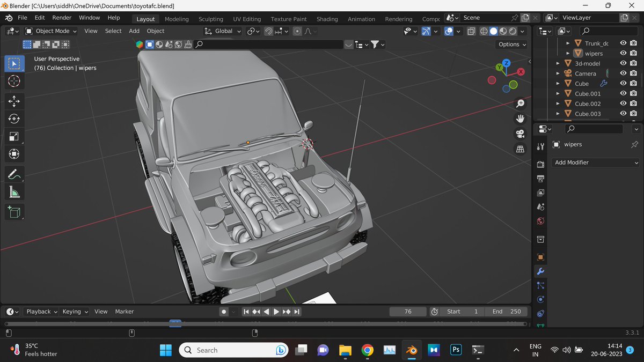Switch to wireframe viewport shading
The height and width of the screenshot is (362, 644).
(x=484, y=31)
